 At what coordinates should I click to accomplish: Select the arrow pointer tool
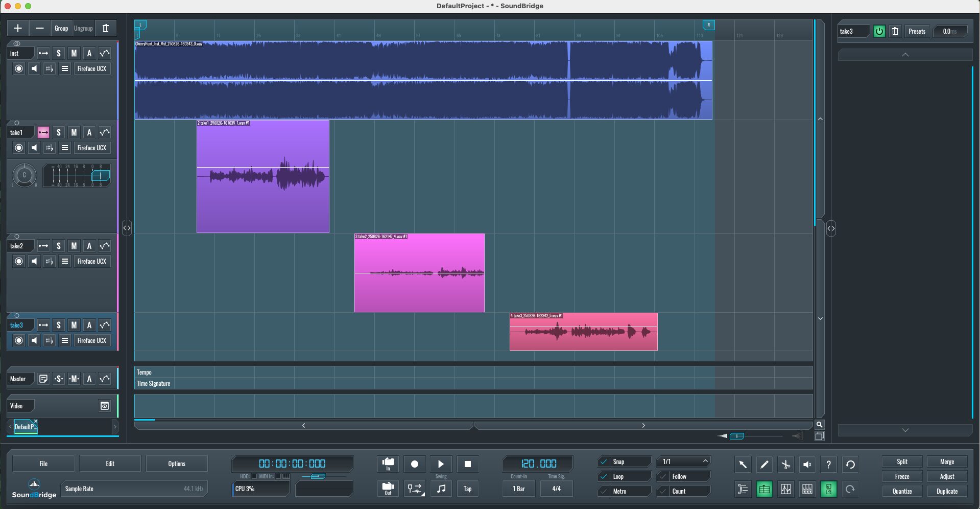pyautogui.click(x=743, y=464)
